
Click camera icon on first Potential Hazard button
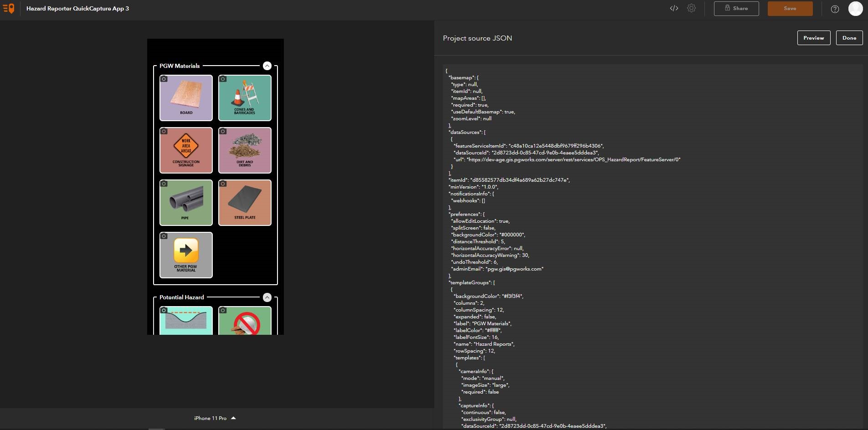164,311
